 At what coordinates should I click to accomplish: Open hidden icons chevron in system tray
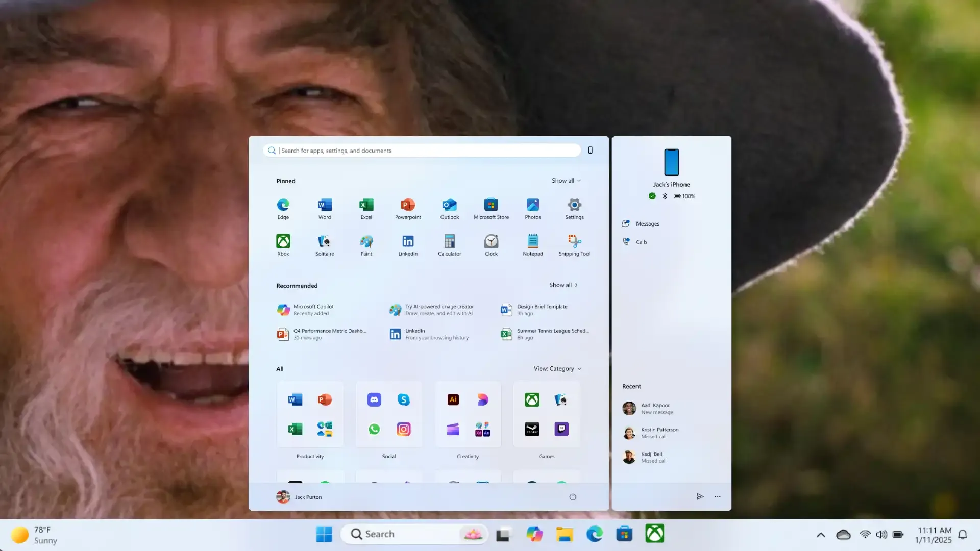[821, 535]
